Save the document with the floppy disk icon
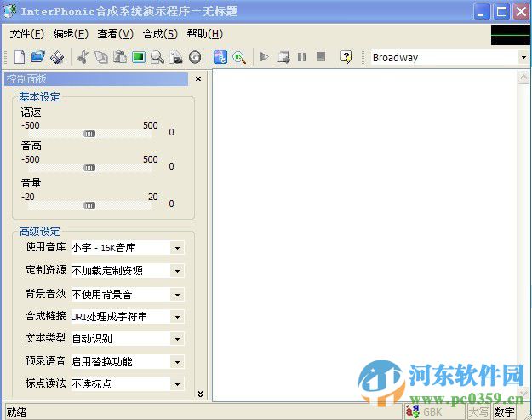532x420 pixels. pyautogui.click(x=57, y=57)
